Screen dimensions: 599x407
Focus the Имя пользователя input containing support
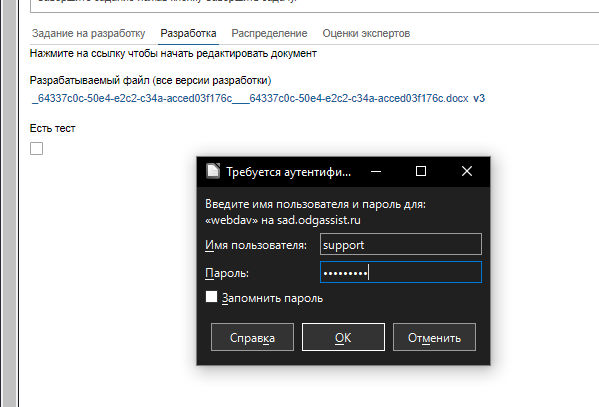pos(401,244)
